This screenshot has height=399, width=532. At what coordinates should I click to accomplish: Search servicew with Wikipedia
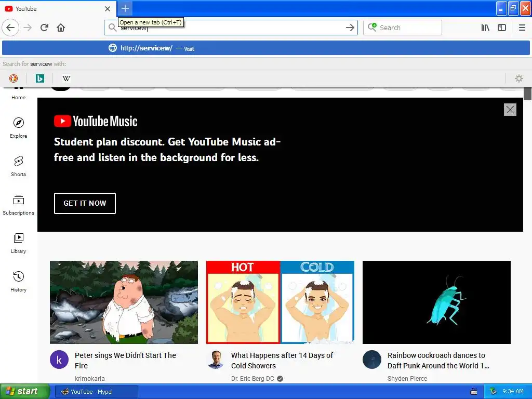[66, 78]
